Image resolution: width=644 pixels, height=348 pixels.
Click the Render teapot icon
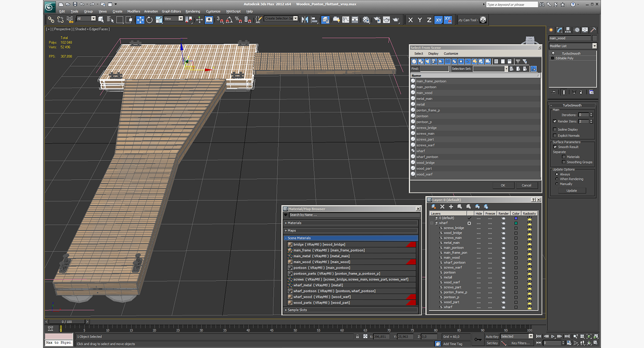(x=396, y=20)
